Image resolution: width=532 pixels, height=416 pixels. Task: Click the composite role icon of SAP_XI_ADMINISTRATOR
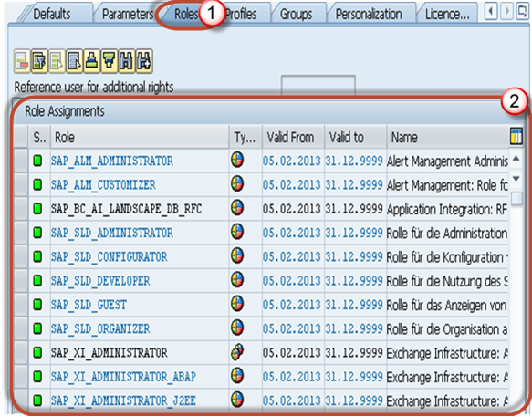(237, 352)
